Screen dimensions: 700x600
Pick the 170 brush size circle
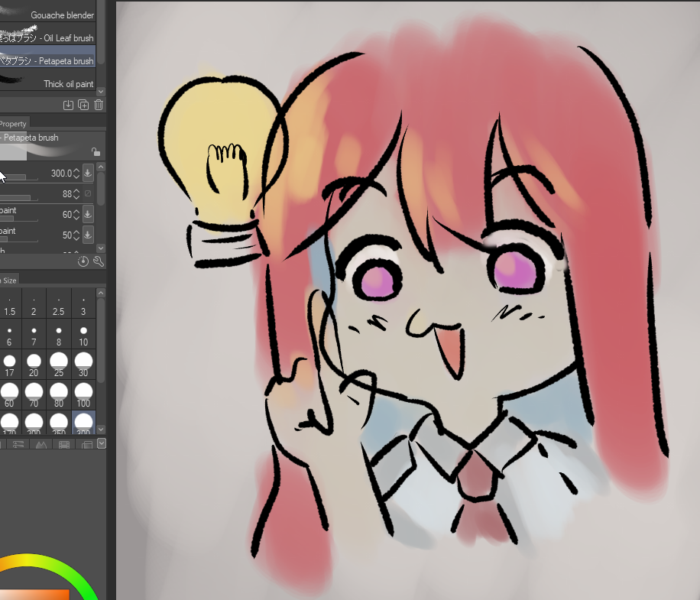[x=9, y=423]
